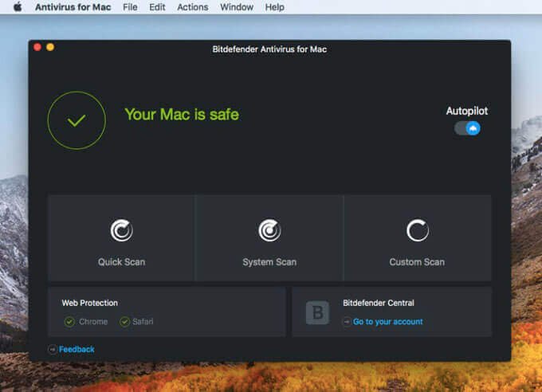Click the Your Mac is safe text

tap(182, 115)
